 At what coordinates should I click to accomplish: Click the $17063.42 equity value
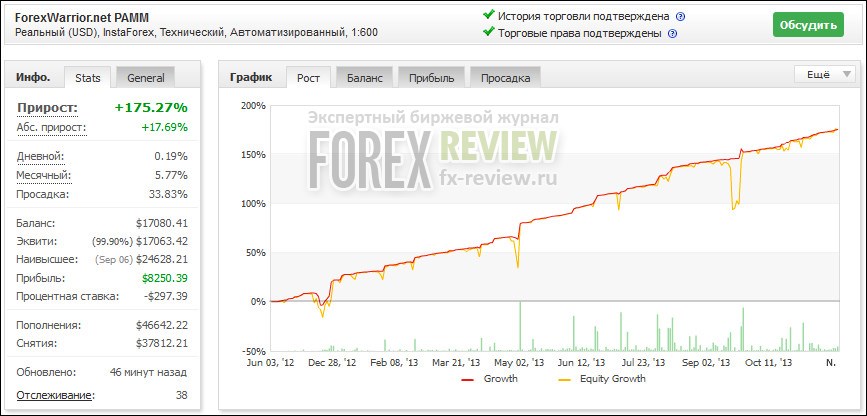coord(161,241)
